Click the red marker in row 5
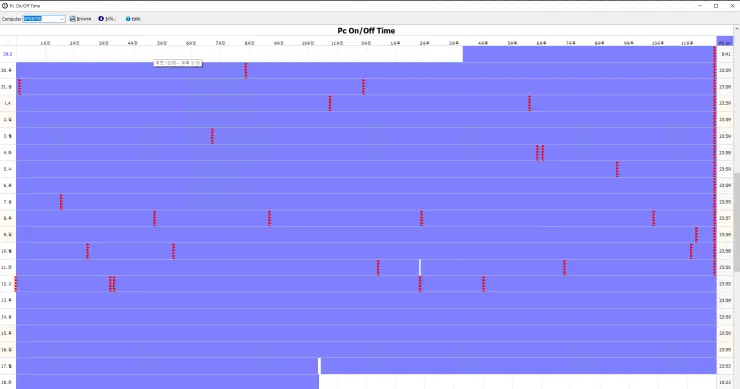 pos(617,169)
